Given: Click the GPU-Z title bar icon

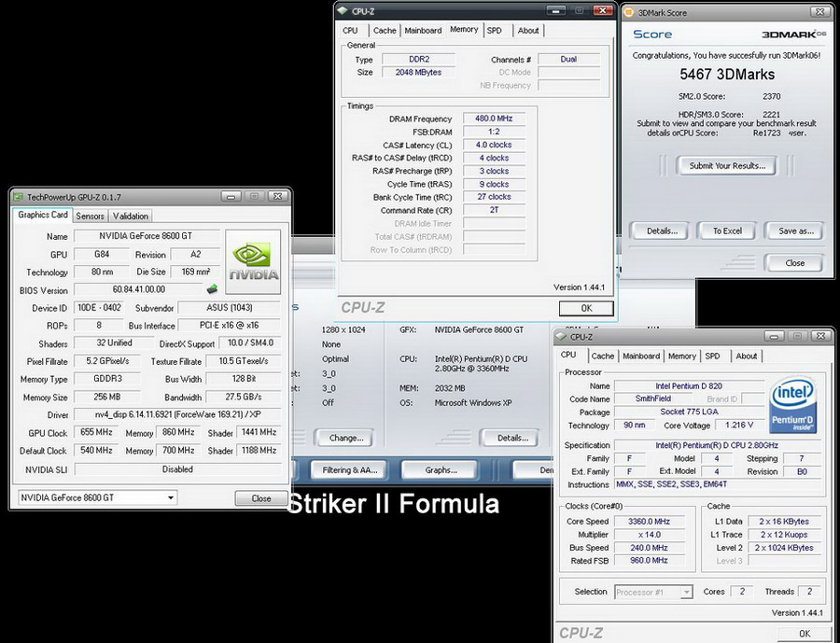Looking at the screenshot, I should [19, 197].
